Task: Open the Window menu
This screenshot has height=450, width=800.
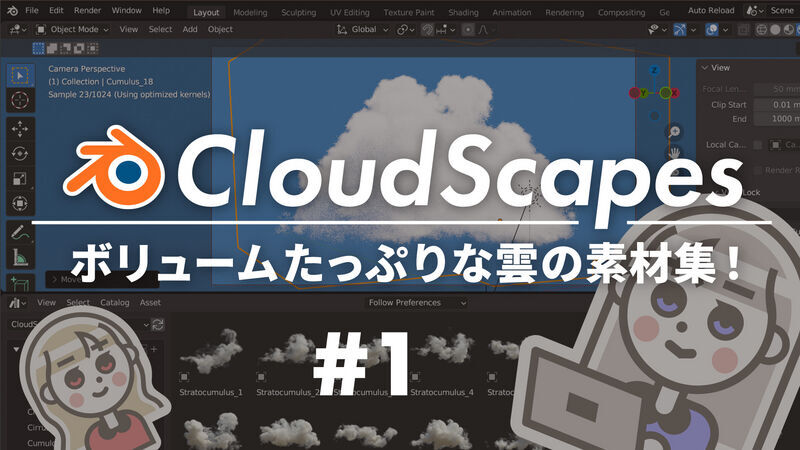Action: (x=127, y=10)
